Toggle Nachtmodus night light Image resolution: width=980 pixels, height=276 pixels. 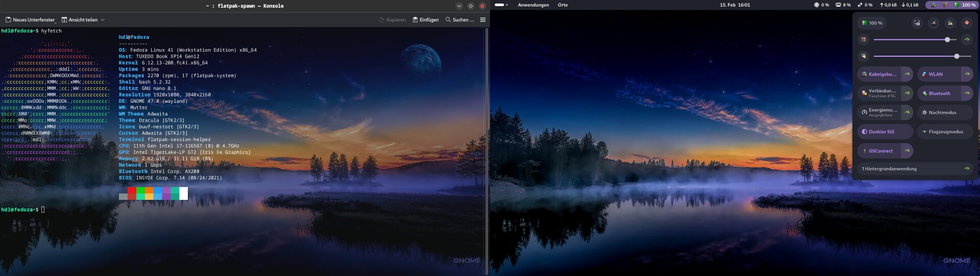945,112
